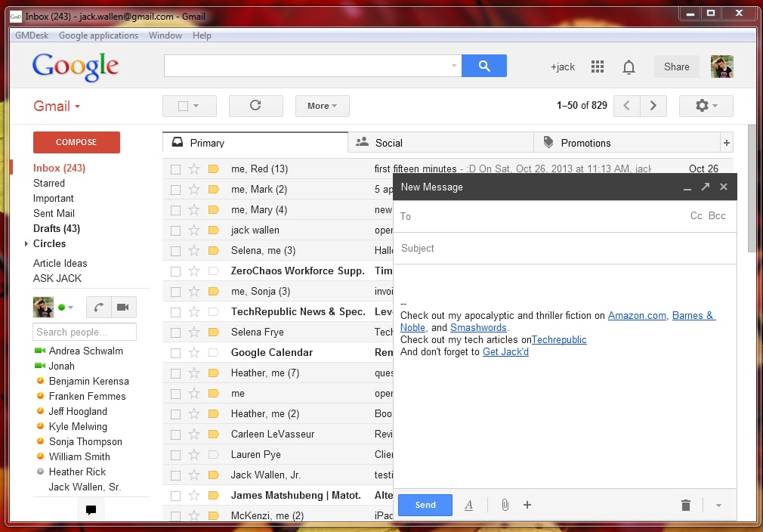Image resolution: width=763 pixels, height=532 pixels.
Task: Open the Google apps grid icon
Action: [597, 66]
